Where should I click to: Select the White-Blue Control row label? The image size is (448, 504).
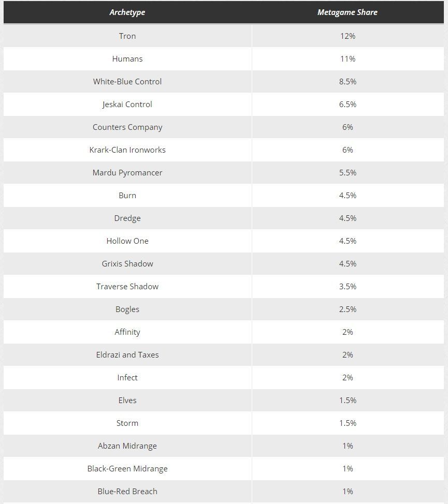click(127, 82)
